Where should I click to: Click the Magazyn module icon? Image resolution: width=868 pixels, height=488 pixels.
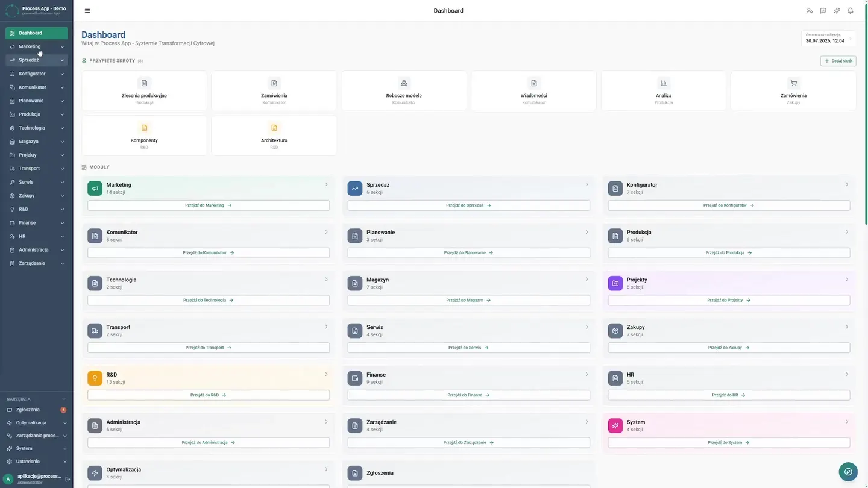355,283
